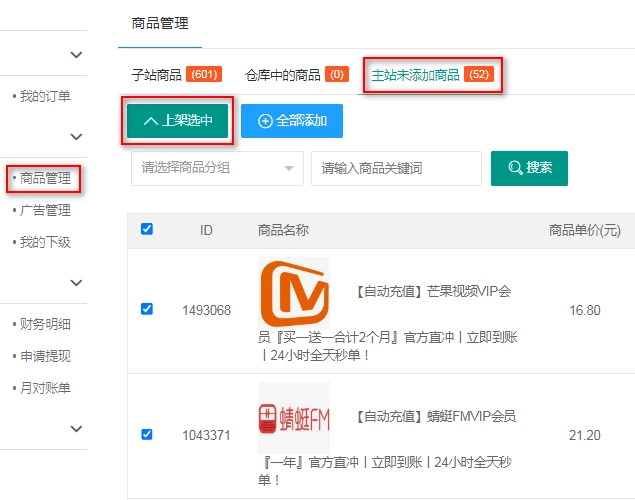Image resolution: width=635 pixels, height=500 pixels.
Task: Click the 请输入商品关键词 search field
Action: click(x=396, y=168)
